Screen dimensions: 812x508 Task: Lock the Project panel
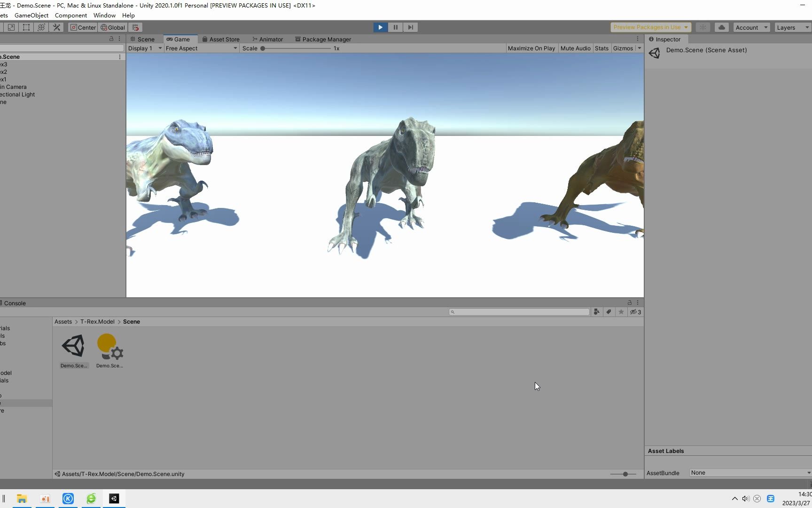[630, 302]
